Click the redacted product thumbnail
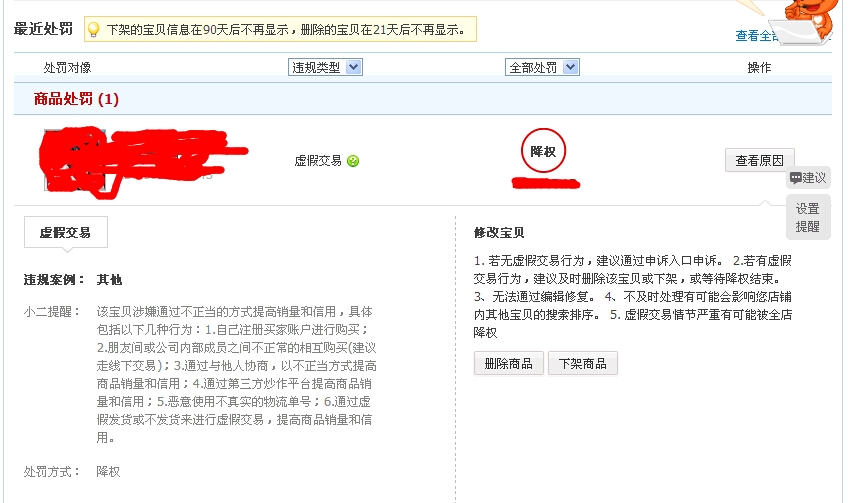 click(x=75, y=160)
